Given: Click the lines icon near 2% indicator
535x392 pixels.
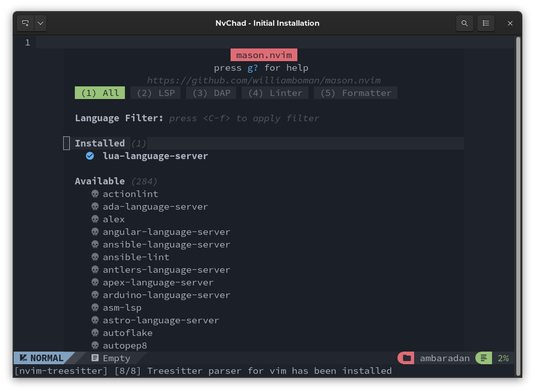Looking at the screenshot, I should [x=483, y=358].
